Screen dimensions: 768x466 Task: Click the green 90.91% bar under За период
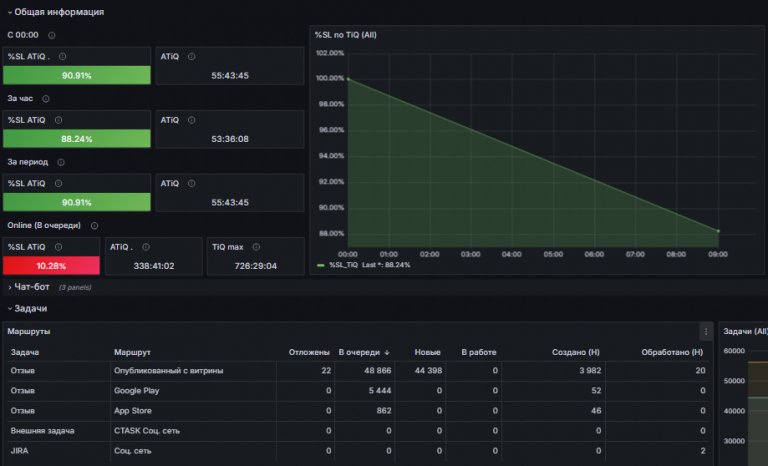pos(77,202)
